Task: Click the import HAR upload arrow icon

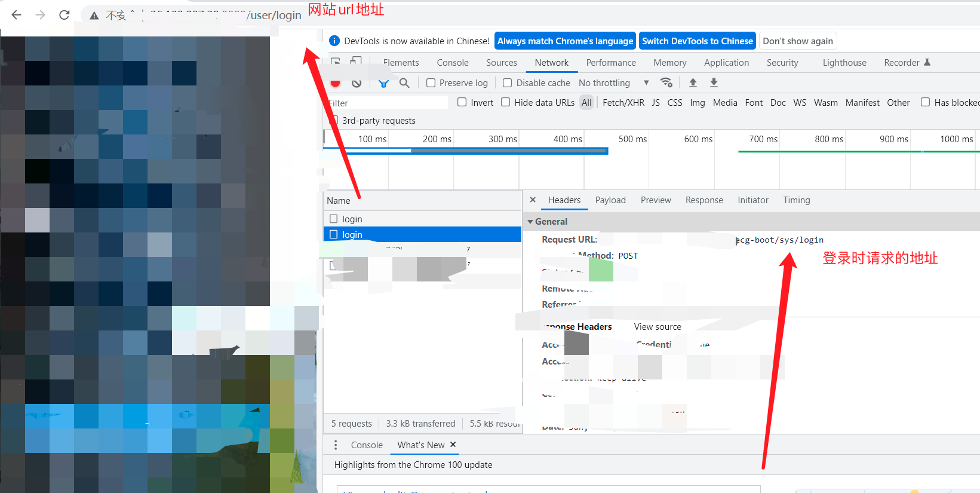Action: pyautogui.click(x=693, y=82)
